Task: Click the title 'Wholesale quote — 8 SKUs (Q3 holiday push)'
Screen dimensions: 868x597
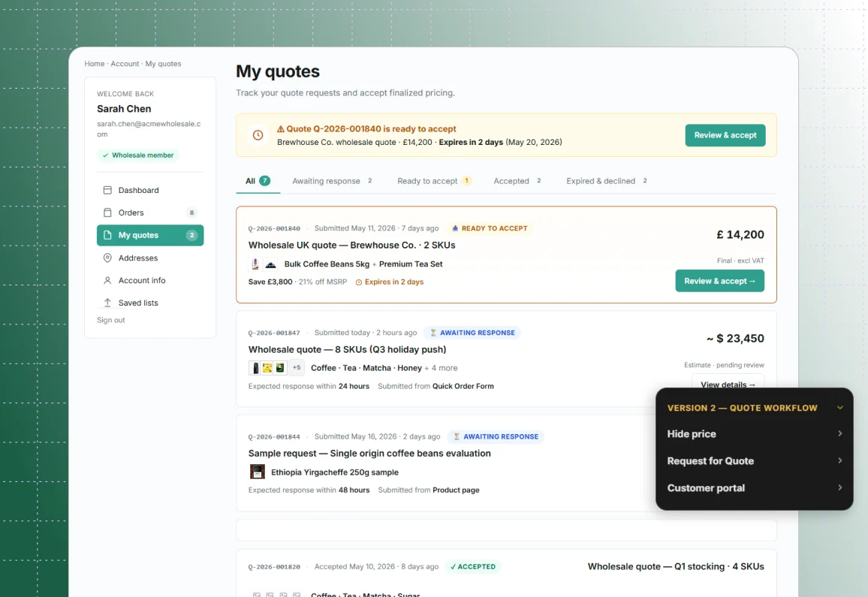Action: click(x=347, y=349)
